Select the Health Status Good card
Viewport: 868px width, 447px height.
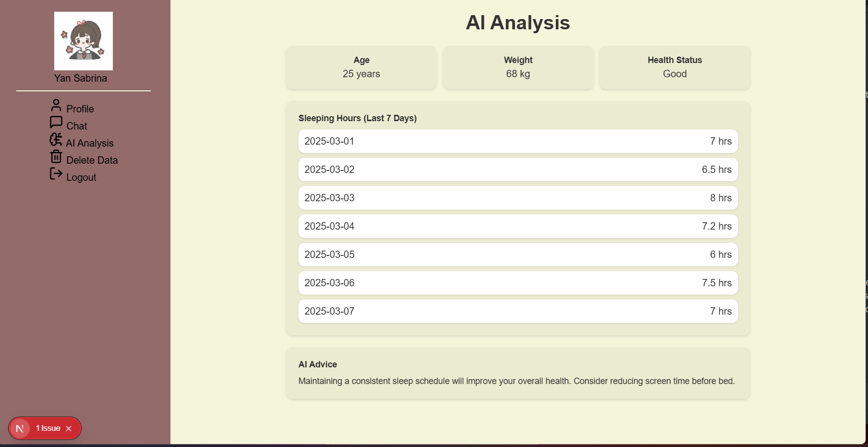(x=675, y=67)
